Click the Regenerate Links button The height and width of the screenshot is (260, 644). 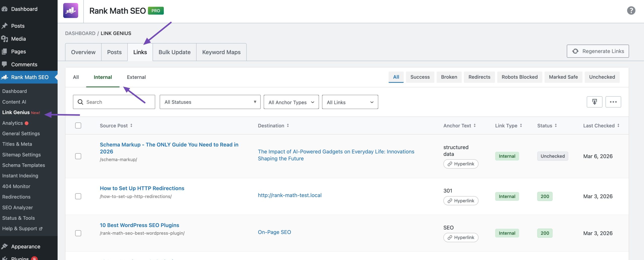(598, 51)
